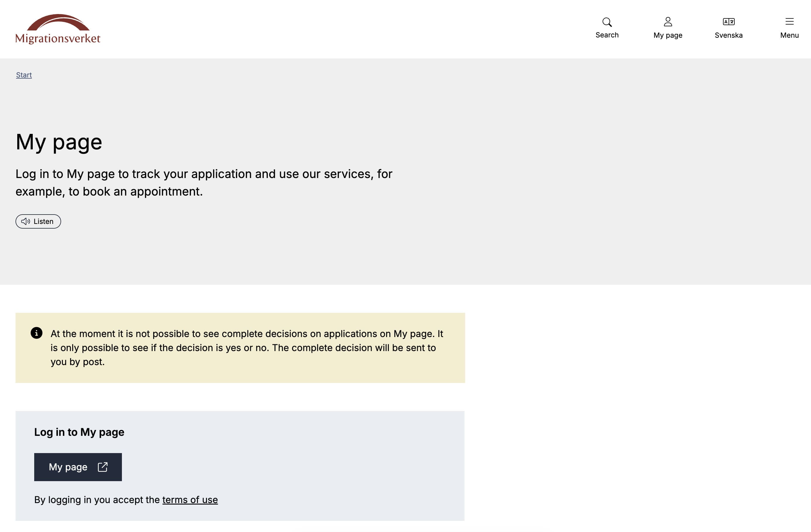This screenshot has height=532, width=811.
Task: Click the intro paragraph about tracking applications
Action: (204, 183)
